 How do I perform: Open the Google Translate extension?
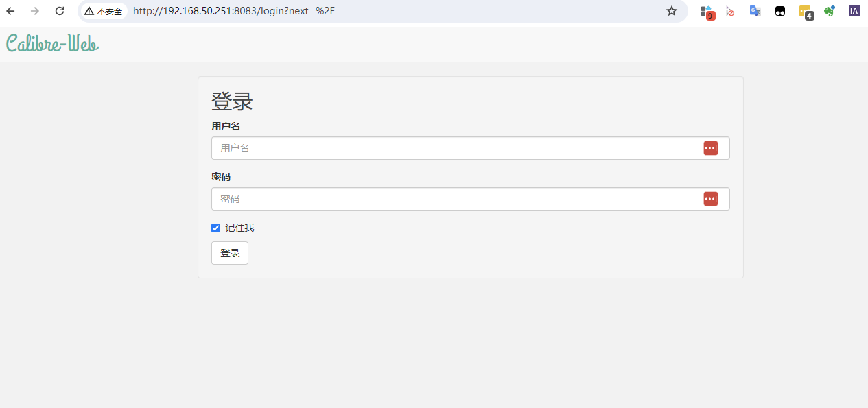pos(755,11)
